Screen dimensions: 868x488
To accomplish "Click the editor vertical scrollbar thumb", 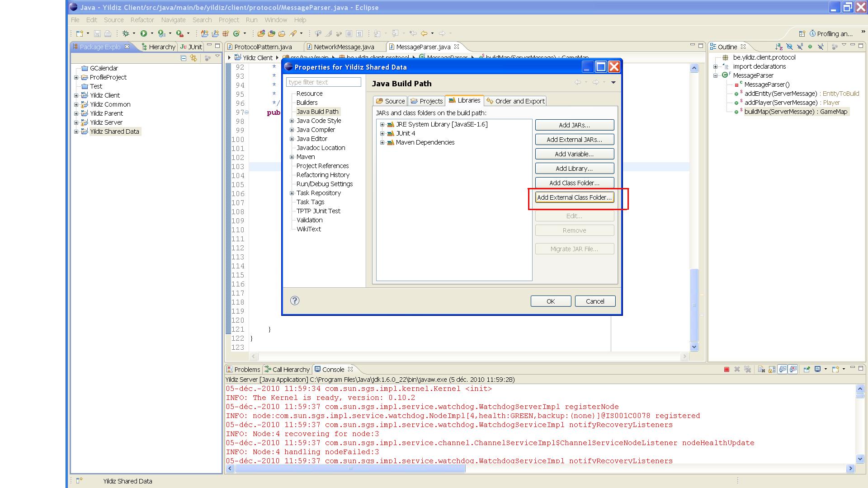I will point(694,305).
